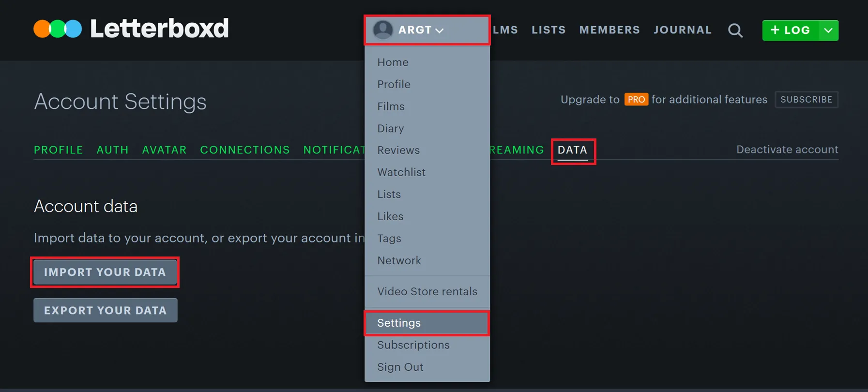
Task: Select Settings from the account menu
Action: point(398,323)
